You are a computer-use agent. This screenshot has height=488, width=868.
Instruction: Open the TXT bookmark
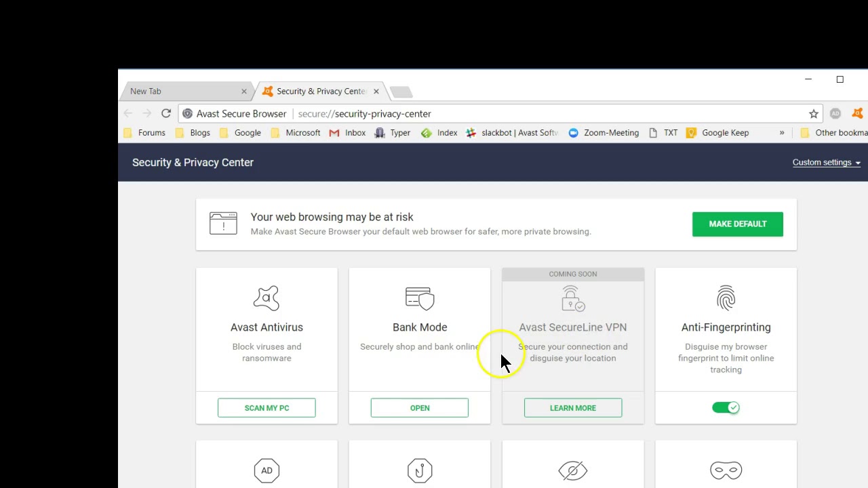663,133
